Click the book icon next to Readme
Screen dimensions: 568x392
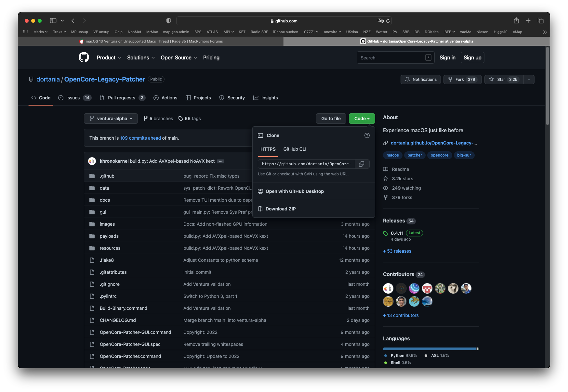(386, 169)
